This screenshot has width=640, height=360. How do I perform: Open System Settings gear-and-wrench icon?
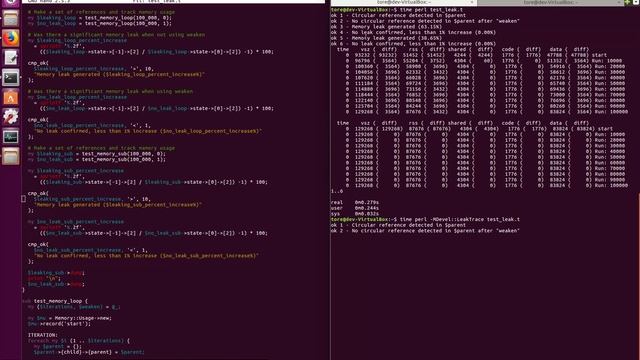point(11,117)
